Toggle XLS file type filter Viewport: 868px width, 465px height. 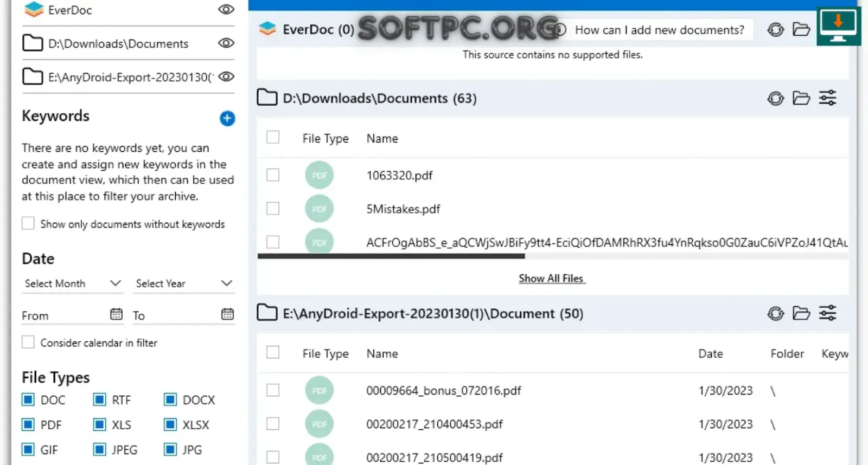click(x=99, y=424)
